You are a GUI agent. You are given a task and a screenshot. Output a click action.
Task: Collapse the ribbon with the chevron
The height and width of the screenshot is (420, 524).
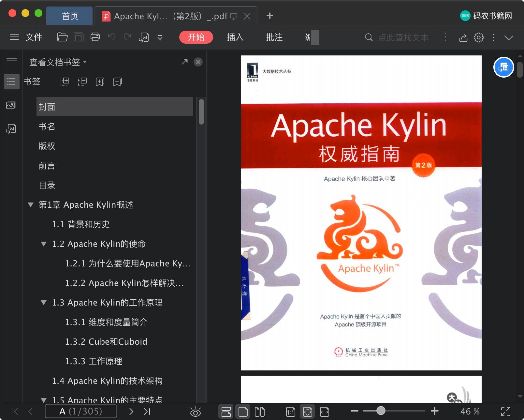[x=509, y=37]
